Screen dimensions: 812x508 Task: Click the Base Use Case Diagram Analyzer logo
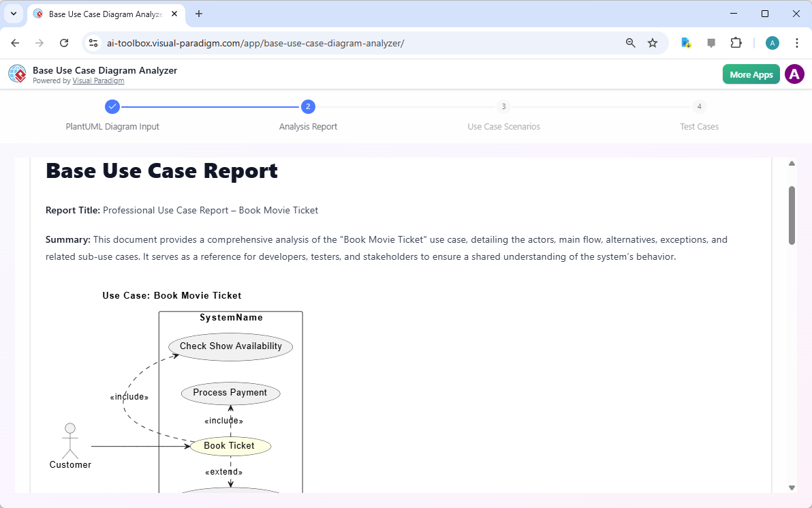tap(17, 74)
